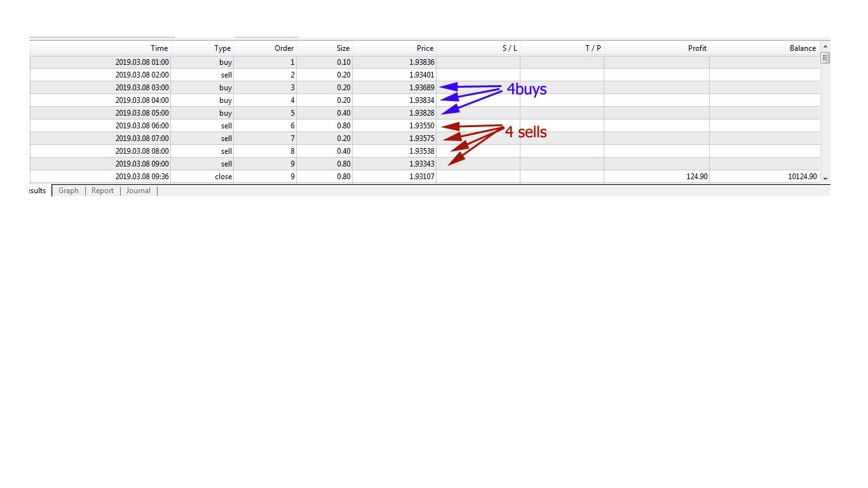
Task: Click size 0.80 in the 06:00 row
Action: coord(344,126)
